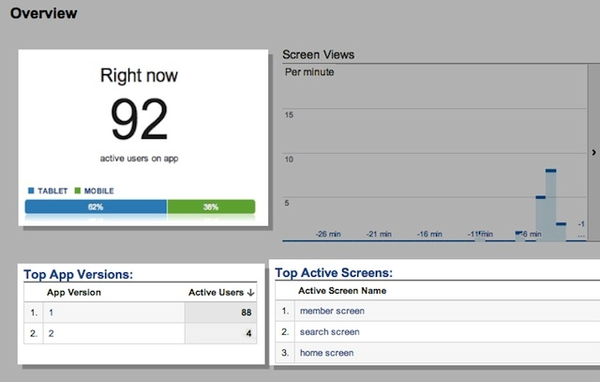Click the green MOBILE legend square
This screenshot has height=382, width=600.
coord(78,191)
